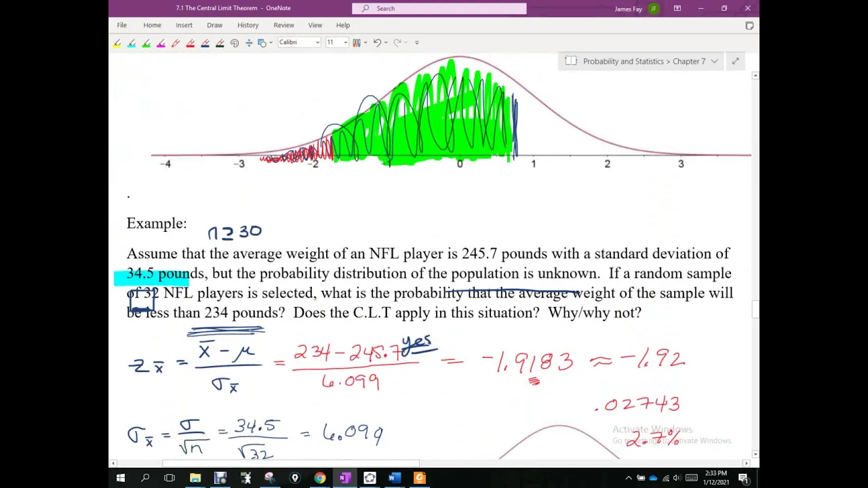Select the thin red pen
868x488 pixels.
coord(176,43)
